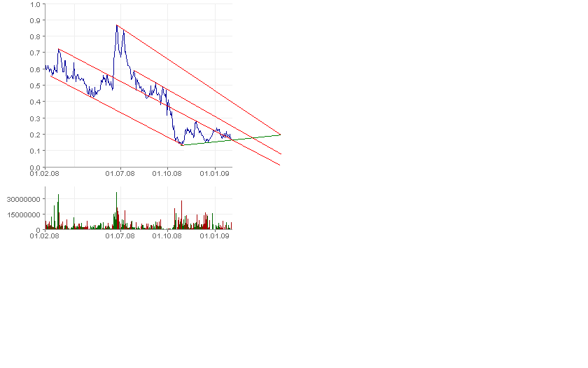The width and height of the screenshot is (588, 368).
Task: Click the 0 label on volume axis
Action: (x=38, y=230)
